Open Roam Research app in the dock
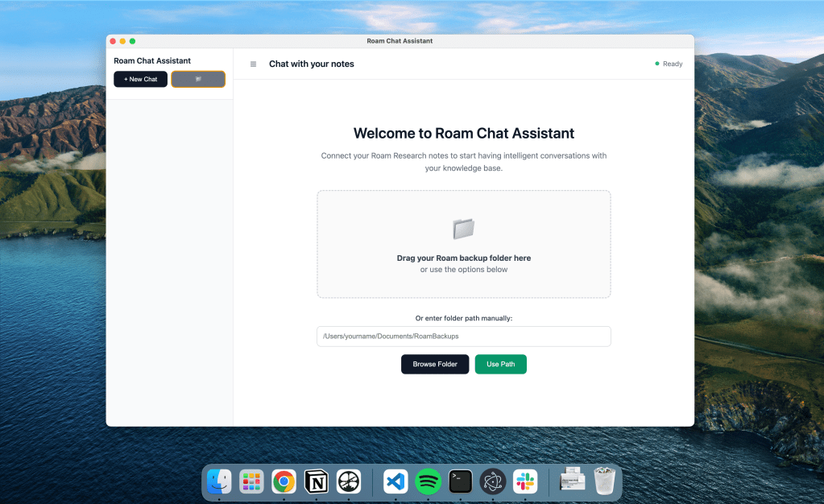This screenshot has width=824, height=504. pyautogui.click(x=349, y=481)
